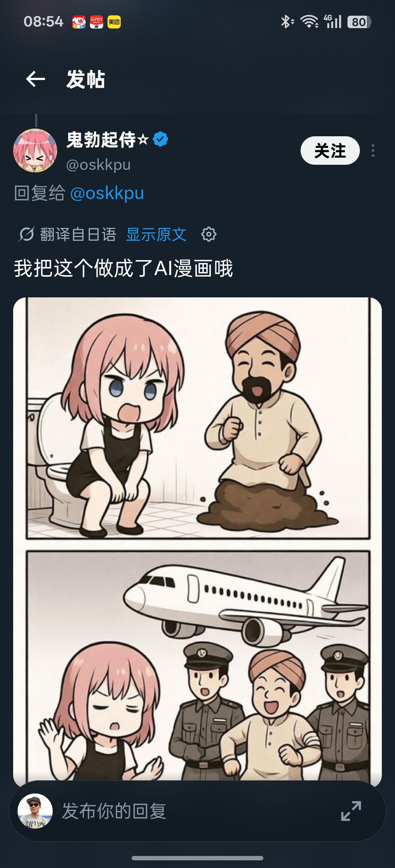The image size is (395, 868).
Task: Tap the @oskkpu handle under the name
Action: [x=98, y=165]
